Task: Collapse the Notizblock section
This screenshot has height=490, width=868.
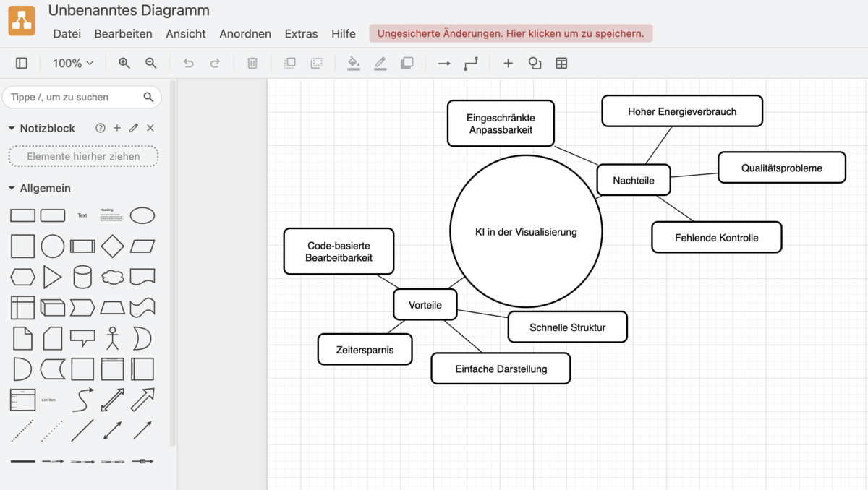Action: pyautogui.click(x=12, y=128)
